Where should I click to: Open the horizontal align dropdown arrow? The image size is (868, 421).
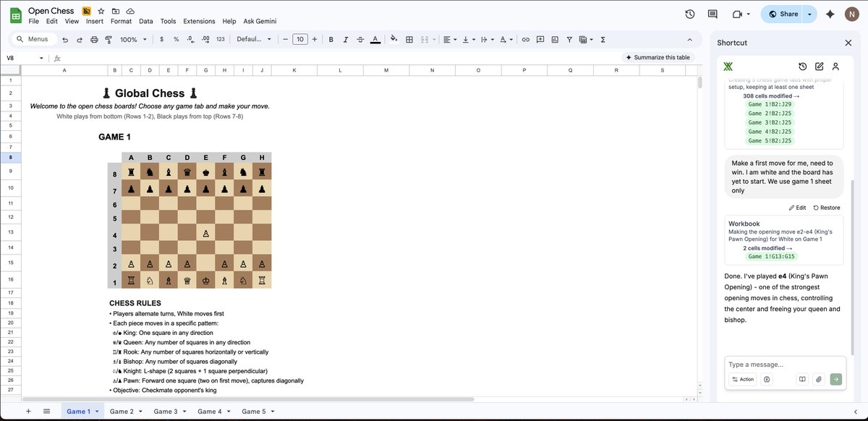click(x=454, y=39)
